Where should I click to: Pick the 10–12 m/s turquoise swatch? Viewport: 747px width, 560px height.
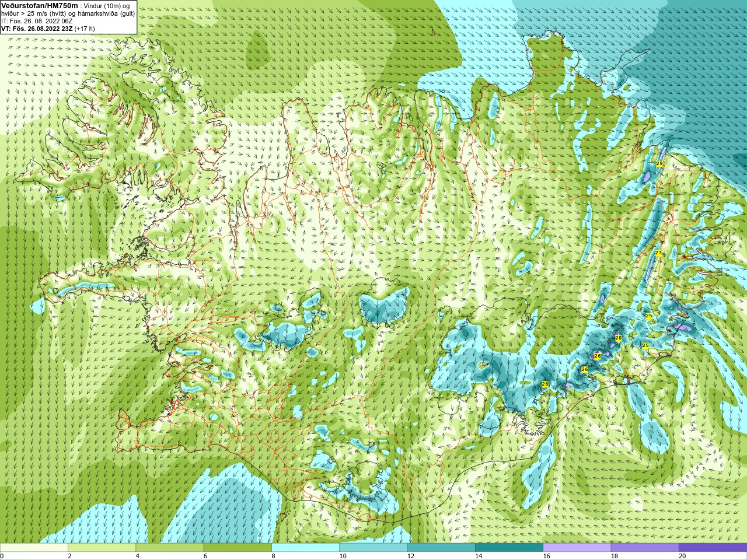(x=373, y=548)
